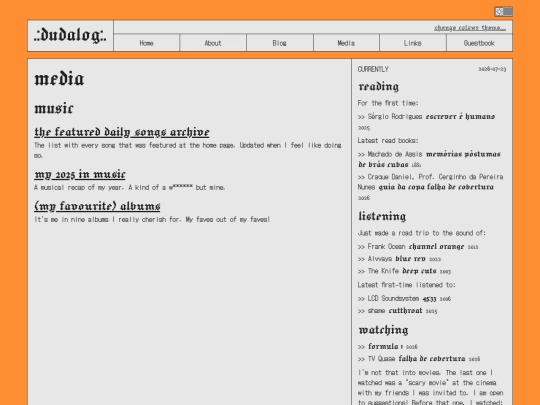Visit the Guestbook nav tab
The width and height of the screenshot is (540, 405).
pyautogui.click(x=479, y=43)
